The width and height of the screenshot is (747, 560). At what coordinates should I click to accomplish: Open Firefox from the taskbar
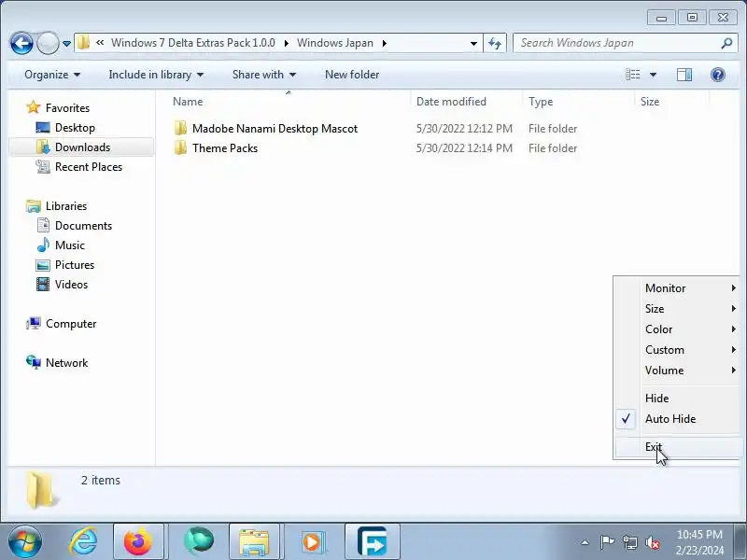pos(138,542)
